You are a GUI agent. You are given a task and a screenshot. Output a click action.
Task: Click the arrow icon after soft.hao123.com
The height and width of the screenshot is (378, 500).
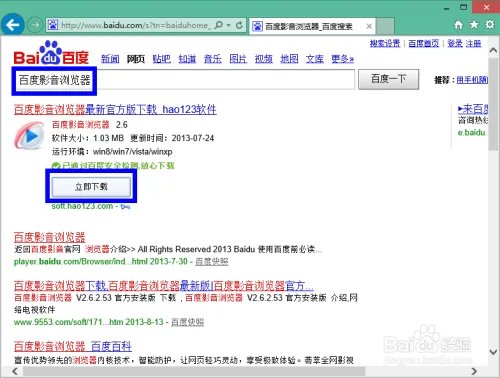tap(125, 207)
